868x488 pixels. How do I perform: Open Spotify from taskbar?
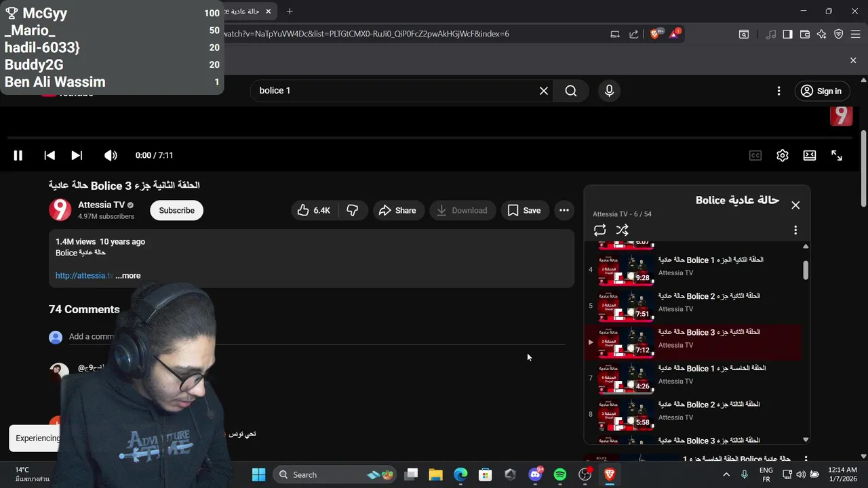[560, 474]
